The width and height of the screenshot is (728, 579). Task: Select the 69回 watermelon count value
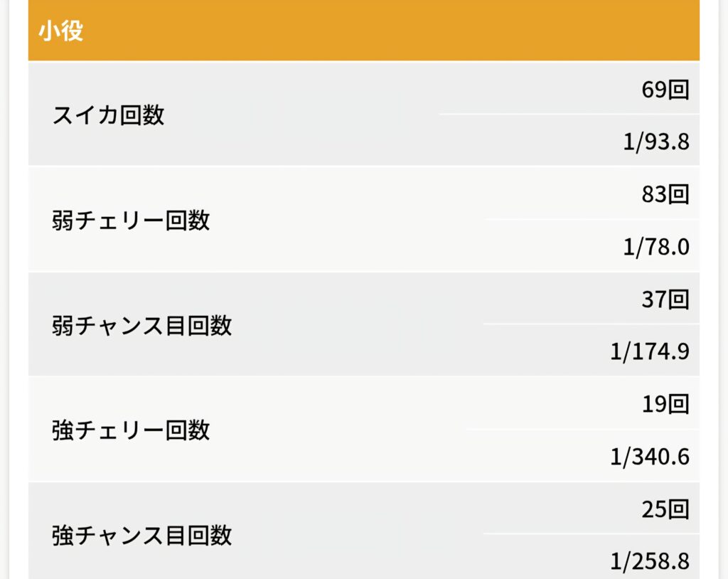[665, 89]
